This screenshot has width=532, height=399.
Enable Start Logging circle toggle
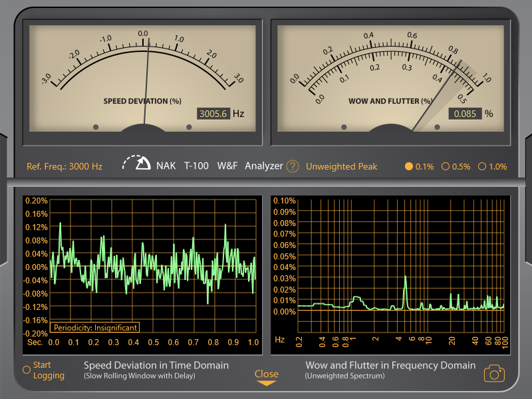(x=27, y=370)
